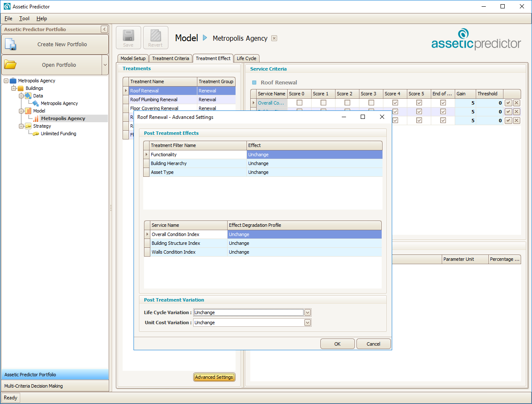Open the Multi-Criteria Decision Making pane

55,386
